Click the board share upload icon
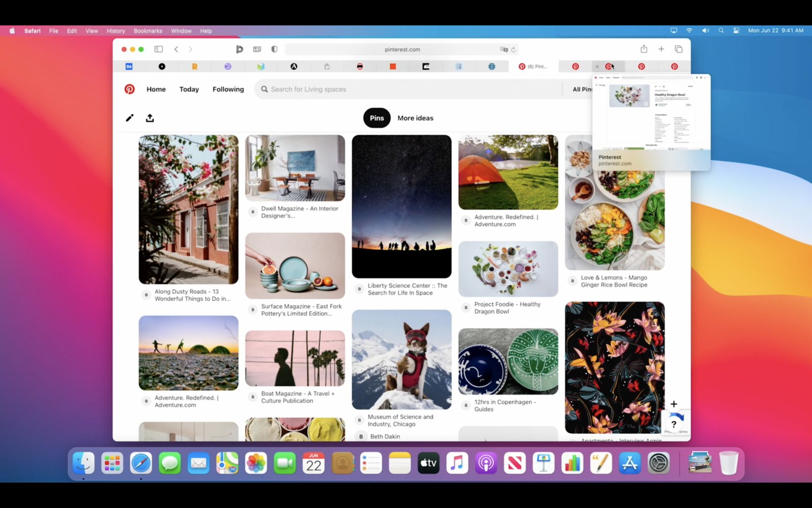Image resolution: width=812 pixels, height=508 pixels. click(150, 118)
